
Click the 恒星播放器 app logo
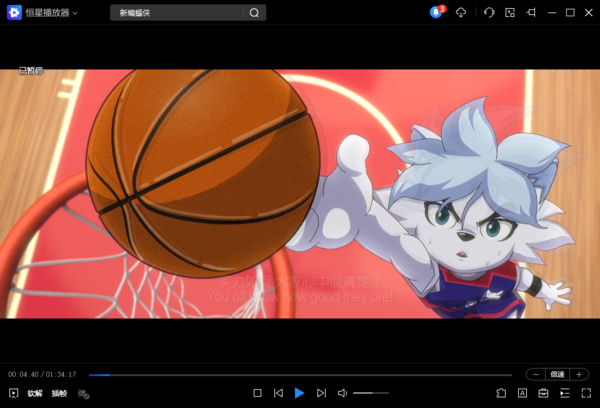tap(14, 13)
